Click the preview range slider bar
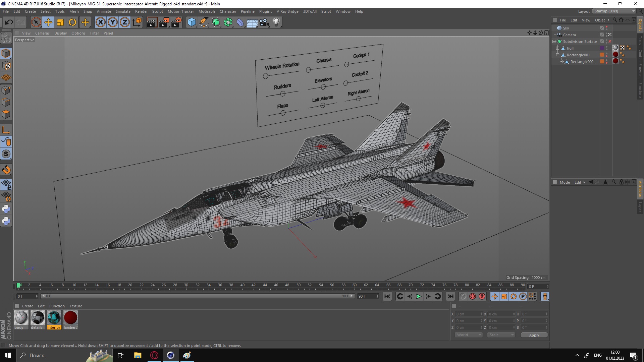This screenshot has width=644, height=362. [x=197, y=296]
